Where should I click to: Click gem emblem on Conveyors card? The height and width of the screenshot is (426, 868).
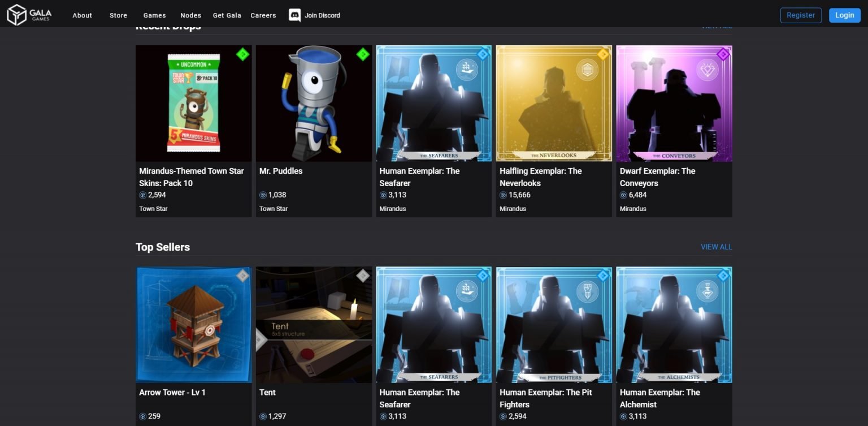(x=707, y=70)
